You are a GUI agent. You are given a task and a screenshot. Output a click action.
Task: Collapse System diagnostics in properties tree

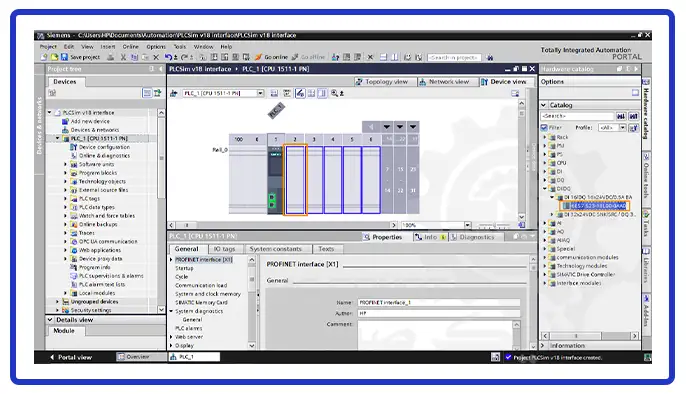point(172,311)
